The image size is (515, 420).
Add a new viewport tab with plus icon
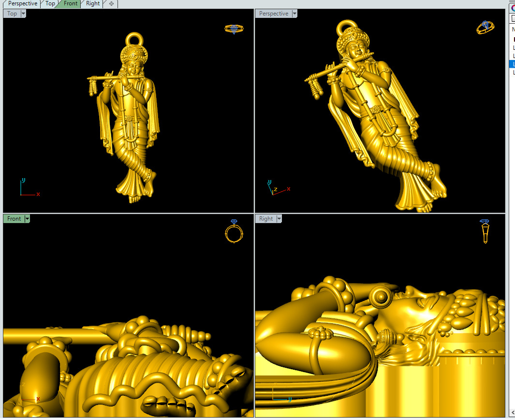point(111,4)
